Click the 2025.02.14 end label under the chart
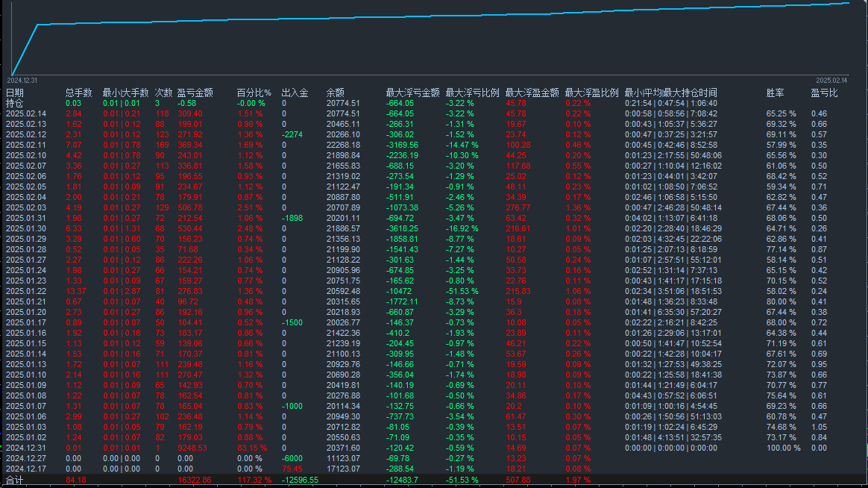Viewport: 868px width, 488px height. pos(832,81)
